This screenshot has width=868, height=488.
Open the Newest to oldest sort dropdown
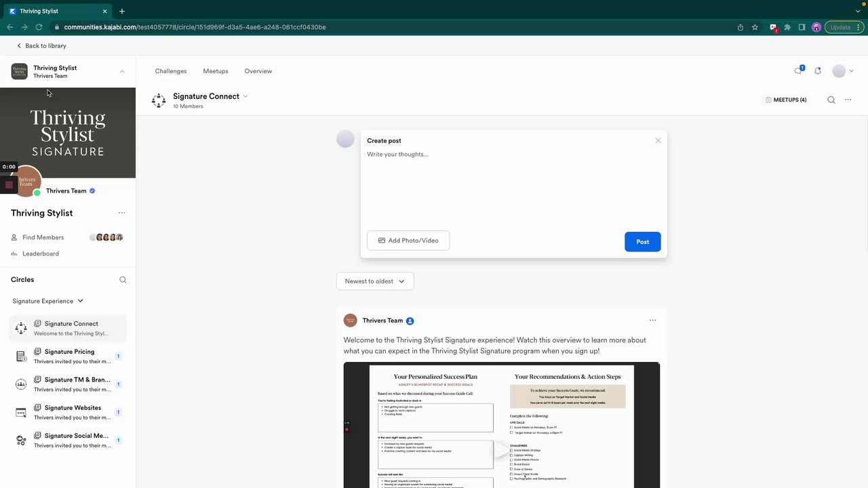[x=375, y=281]
